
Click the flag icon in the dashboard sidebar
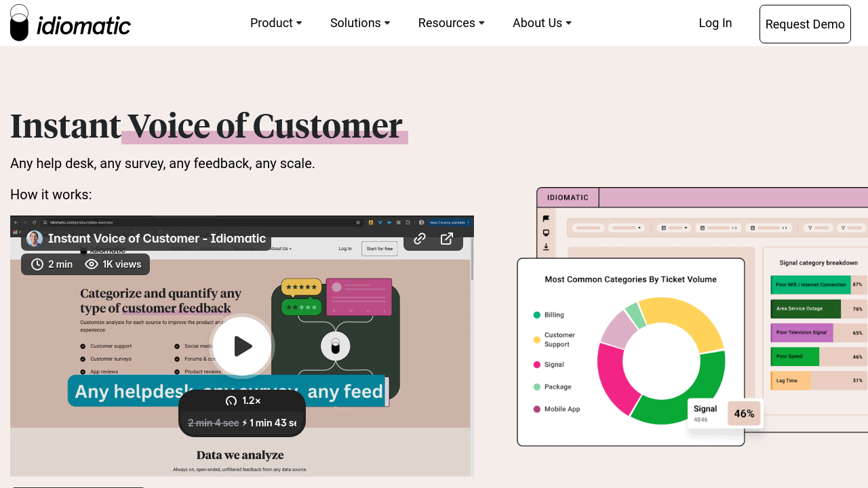click(546, 219)
